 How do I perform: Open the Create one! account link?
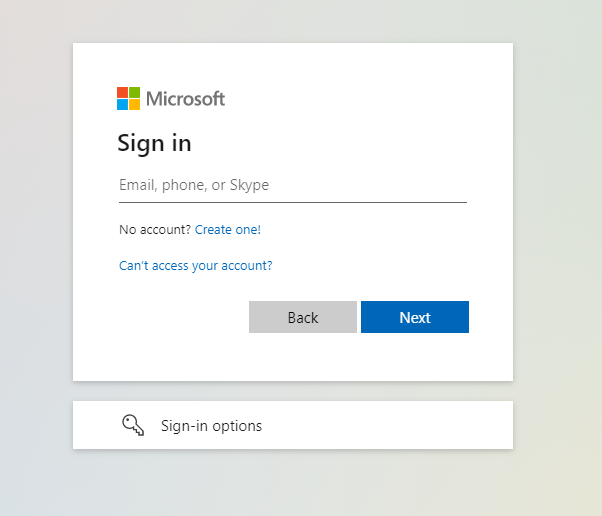pos(228,230)
